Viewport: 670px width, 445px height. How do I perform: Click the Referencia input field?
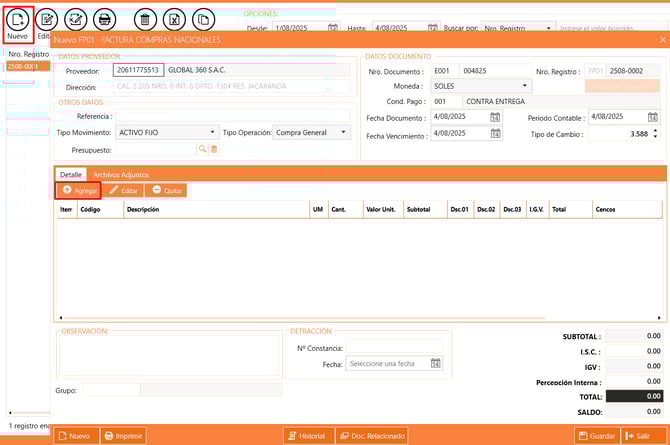pos(233,116)
